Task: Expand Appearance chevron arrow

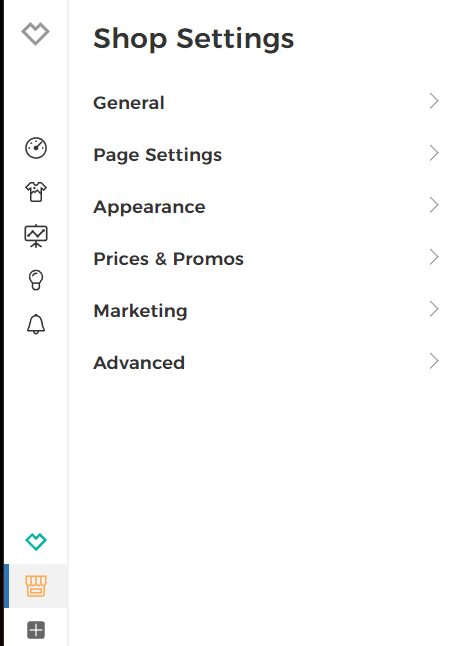Action: click(x=434, y=205)
